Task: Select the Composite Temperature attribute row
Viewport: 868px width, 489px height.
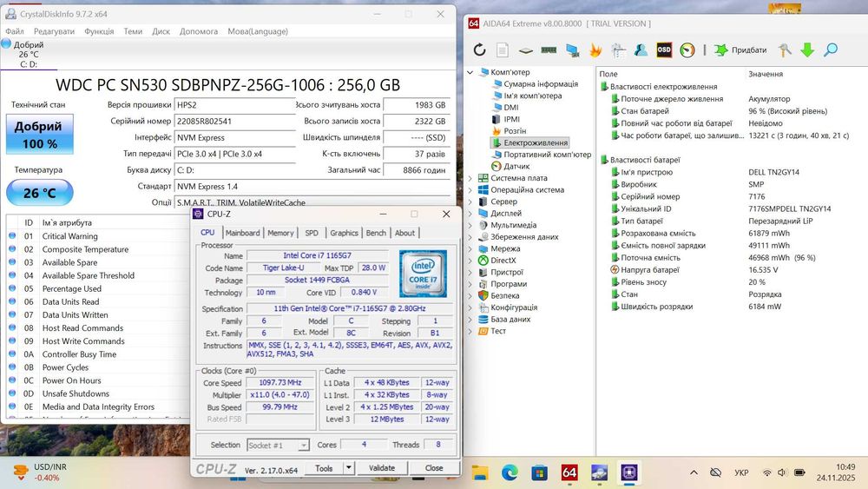Action: tap(100, 249)
